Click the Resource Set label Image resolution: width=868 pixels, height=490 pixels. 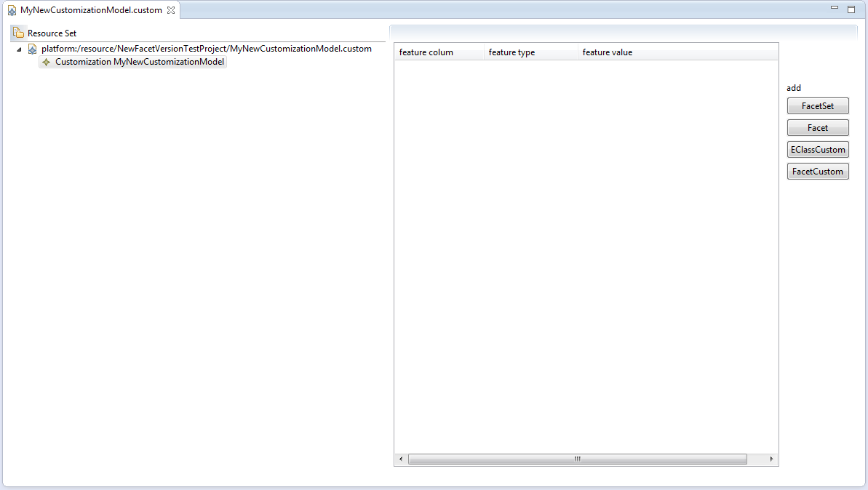point(52,33)
